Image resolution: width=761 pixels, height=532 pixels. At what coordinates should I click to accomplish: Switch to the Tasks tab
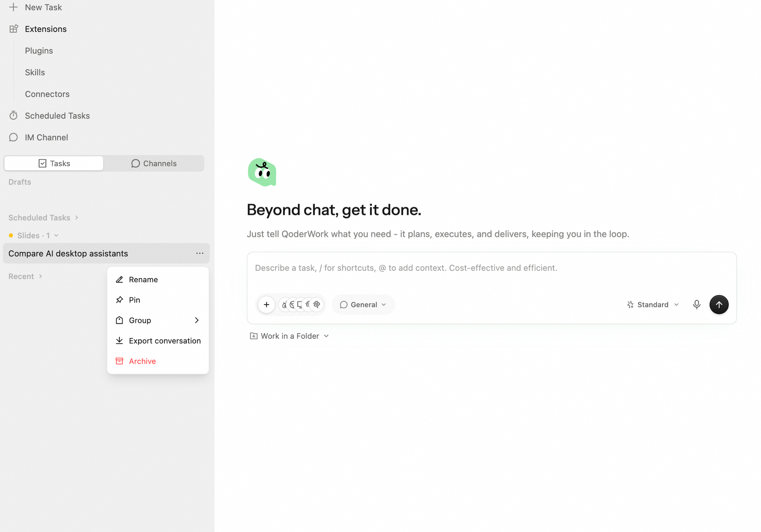pos(54,164)
